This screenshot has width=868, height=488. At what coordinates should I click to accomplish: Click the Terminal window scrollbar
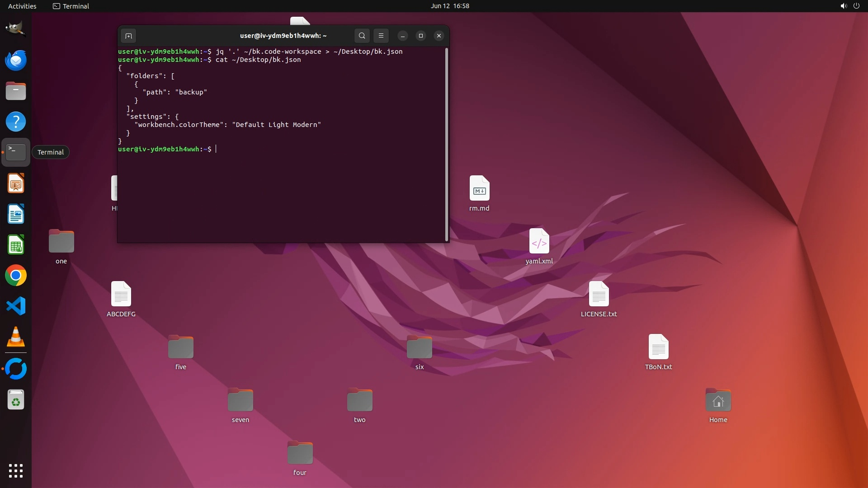447,145
